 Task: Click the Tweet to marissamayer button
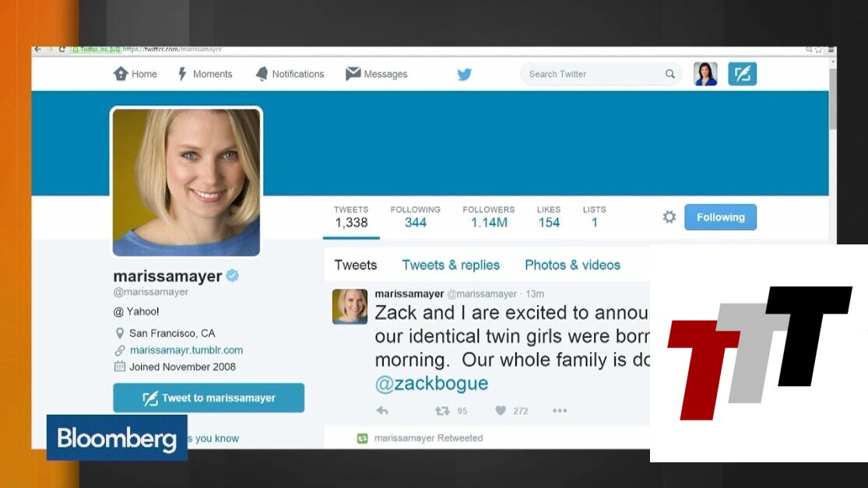pos(209,398)
